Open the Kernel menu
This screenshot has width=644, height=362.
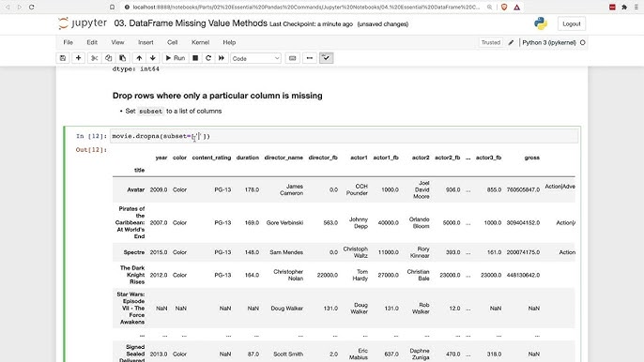201,42
